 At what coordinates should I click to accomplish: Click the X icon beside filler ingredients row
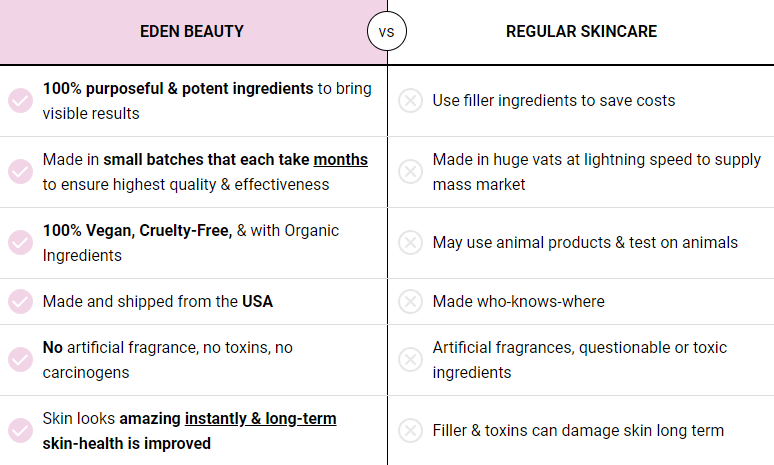click(410, 101)
